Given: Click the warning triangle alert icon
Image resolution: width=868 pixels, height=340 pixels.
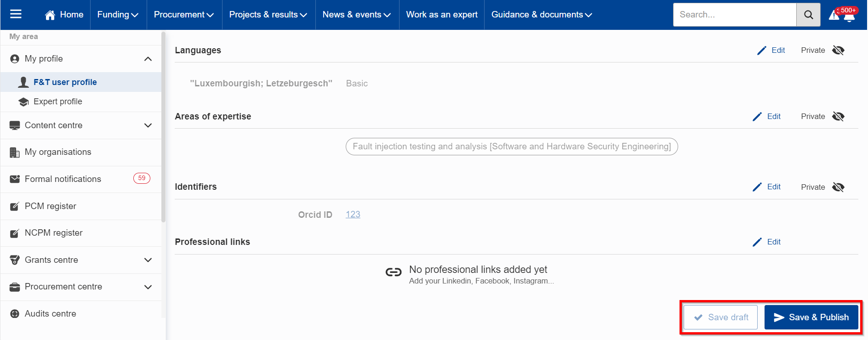Looking at the screenshot, I should click(x=834, y=16).
